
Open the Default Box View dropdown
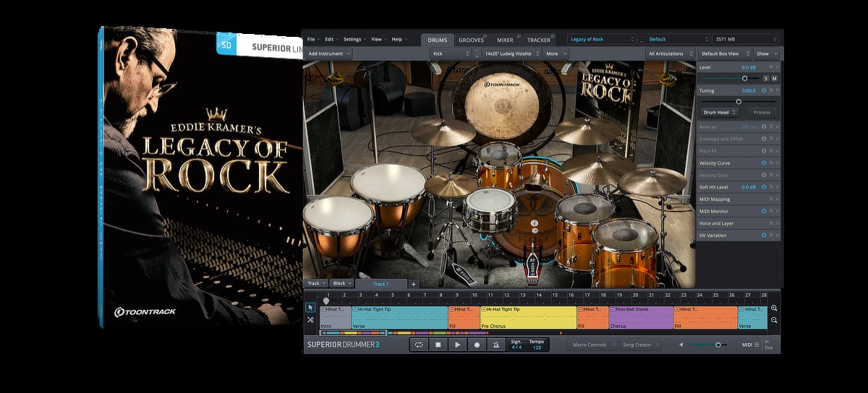(724, 53)
